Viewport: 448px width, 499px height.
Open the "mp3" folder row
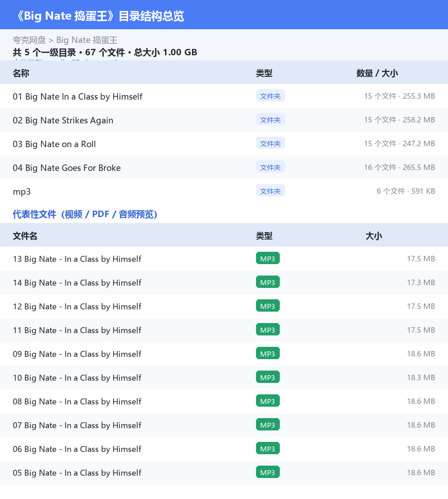coord(224,191)
